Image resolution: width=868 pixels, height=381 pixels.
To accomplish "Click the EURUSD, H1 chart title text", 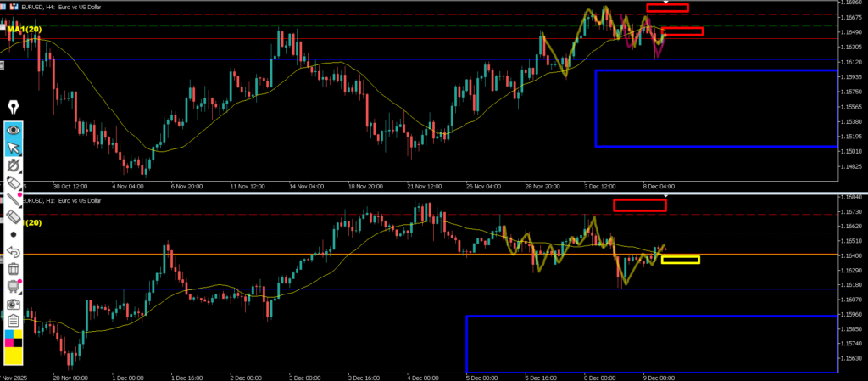I will 61,200.
